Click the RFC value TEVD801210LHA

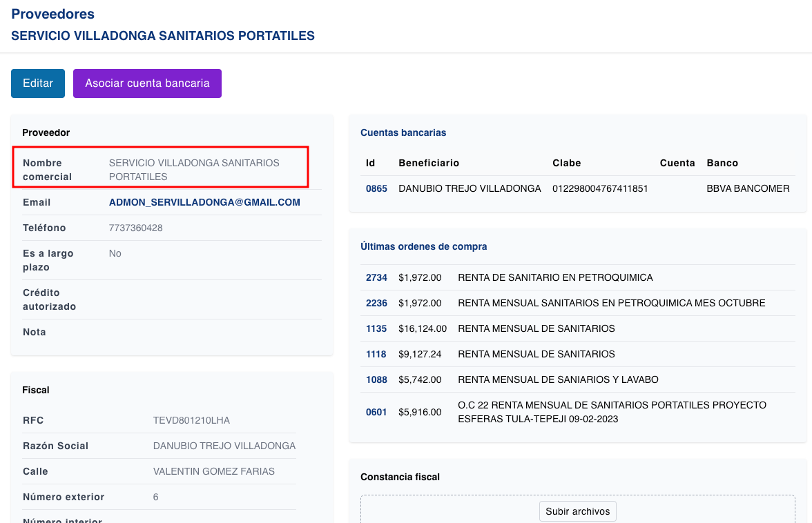[x=191, y=420]
